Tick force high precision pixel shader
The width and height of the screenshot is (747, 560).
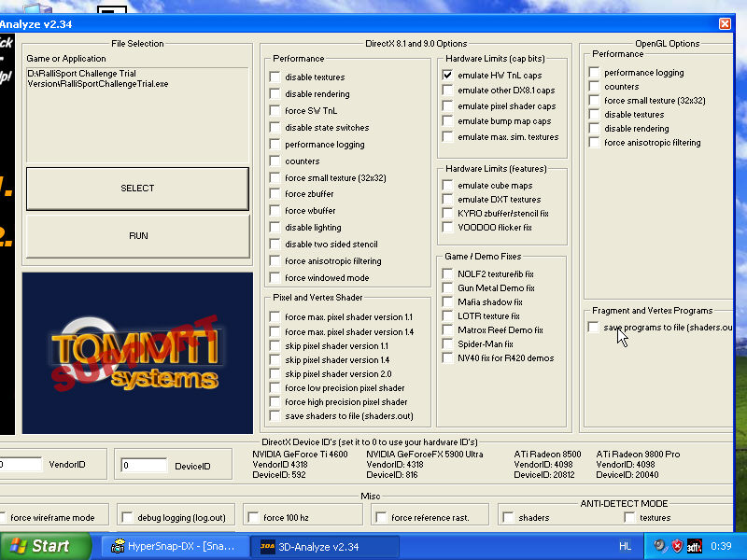[275, 401]
